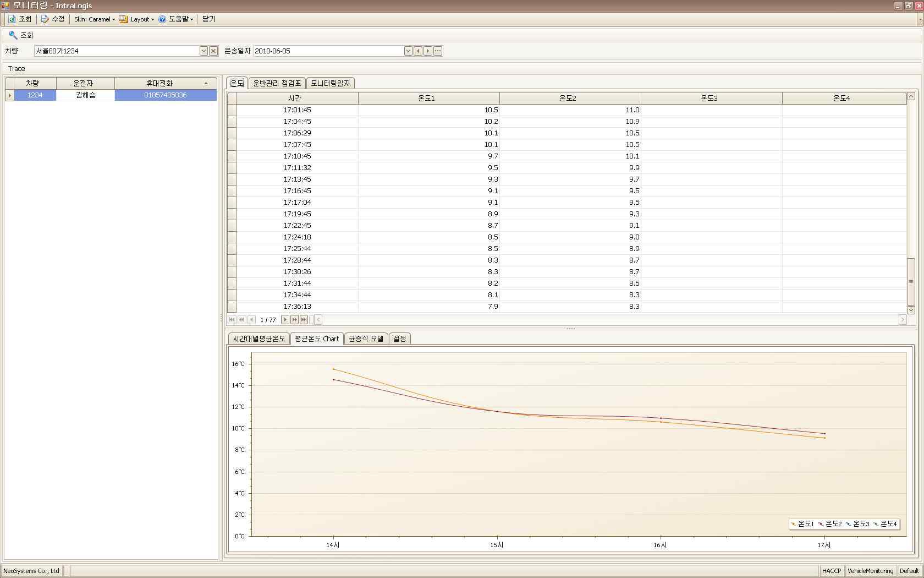Select vehicle row 1234
Image resolution: width=924 pixels, height=578 pixels.
tap(35, 95)
